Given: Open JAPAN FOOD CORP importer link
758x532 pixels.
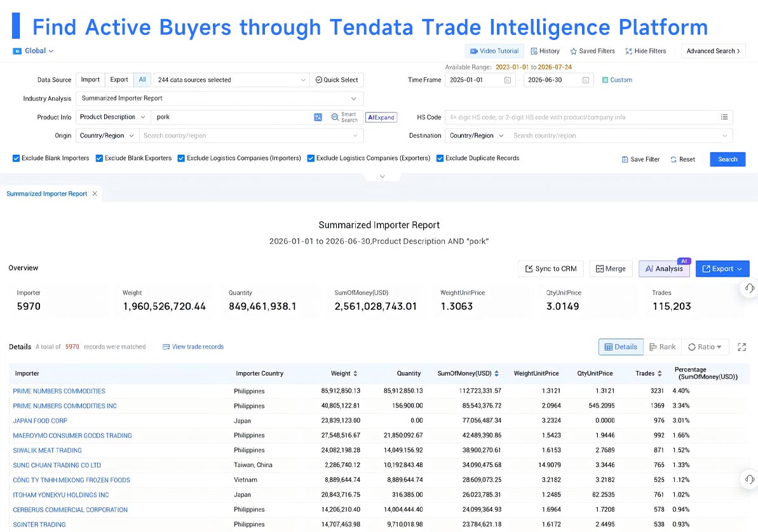Looking at the screenshot, I should coord(40,421).
